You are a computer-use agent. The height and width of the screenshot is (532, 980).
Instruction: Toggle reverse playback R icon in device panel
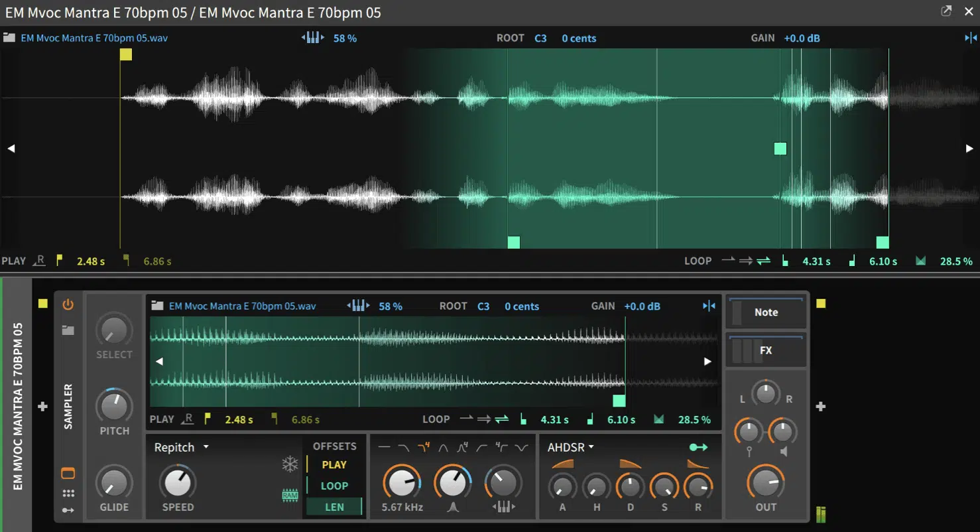click(188, 419)
